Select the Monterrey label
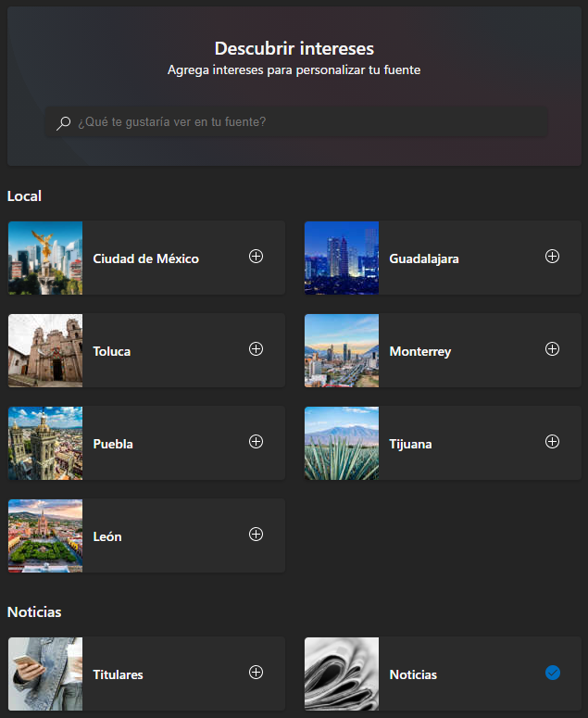This screenshot has width=588, height=718. tap(420, 352)
